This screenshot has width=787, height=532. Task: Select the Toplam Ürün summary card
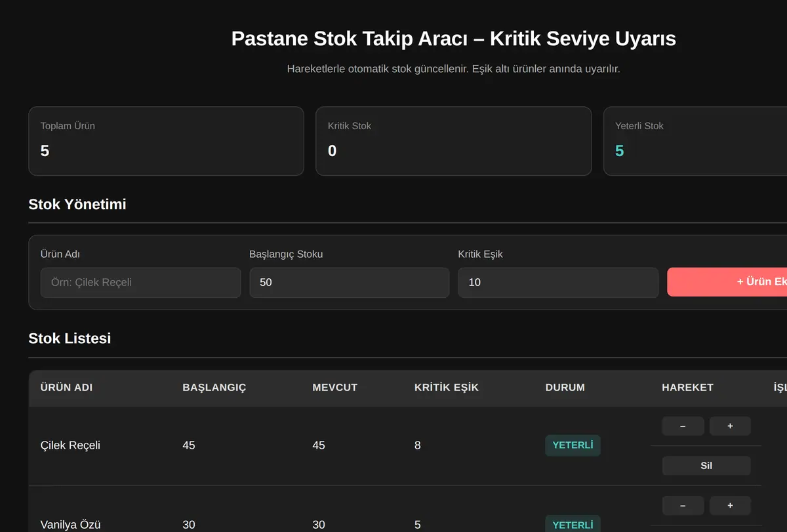(x=166, y=141)
